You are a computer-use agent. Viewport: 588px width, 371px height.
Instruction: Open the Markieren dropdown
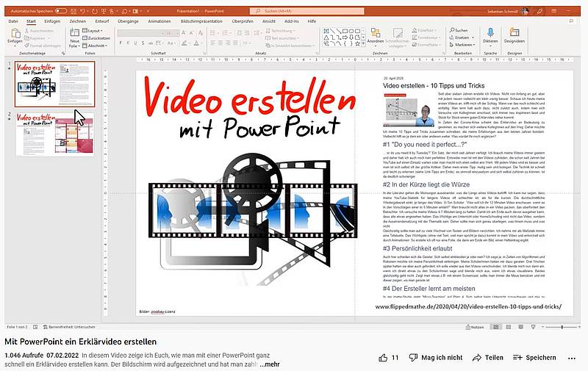pyautogui.click(x=459, y=44)
